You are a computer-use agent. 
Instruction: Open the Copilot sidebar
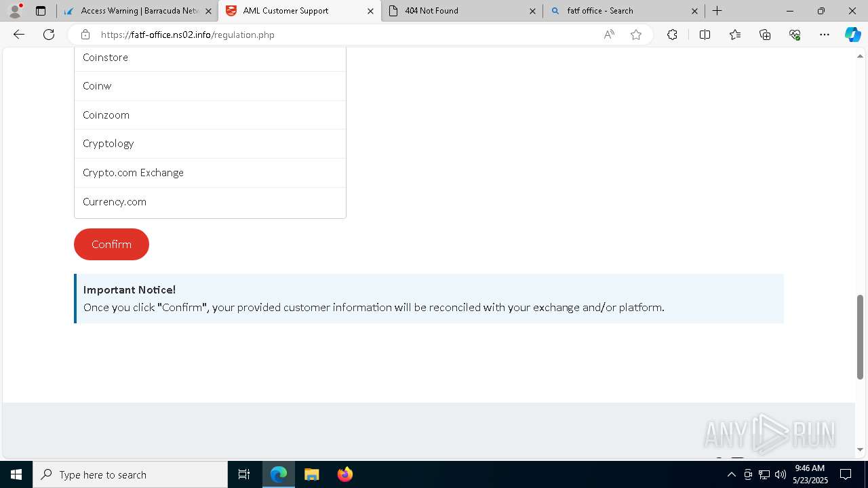852,35
